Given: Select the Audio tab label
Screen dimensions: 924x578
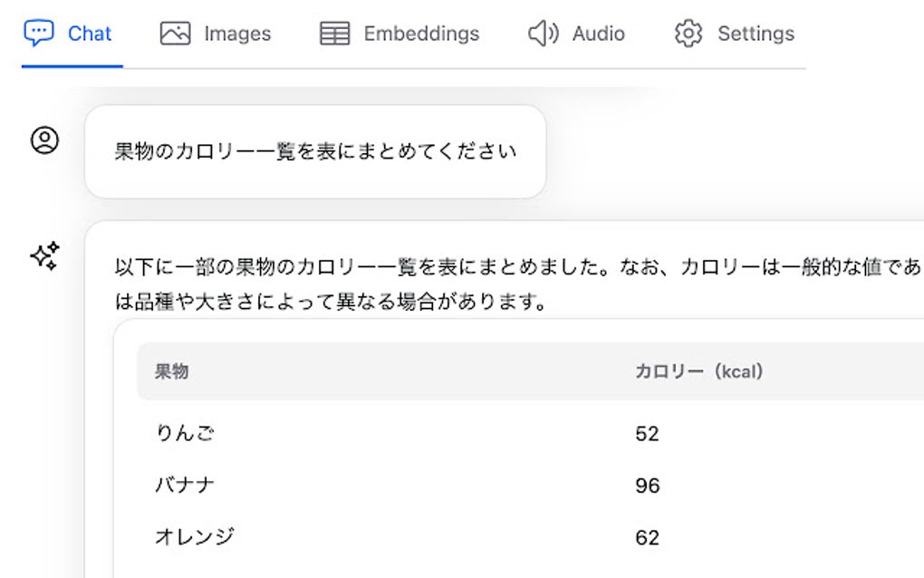Looking at the screenshot, I should [598, 34].
